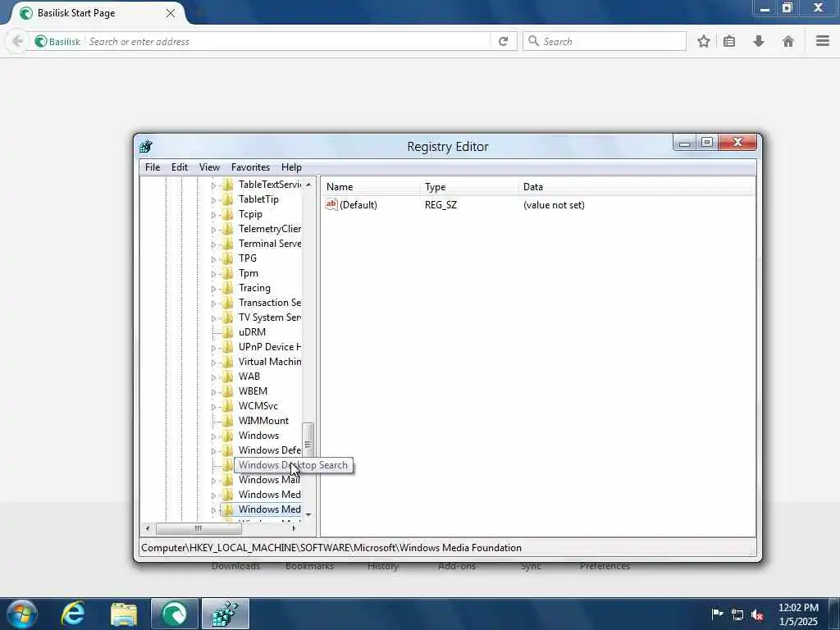Sort values by the Data column
Image resolution: width=840 pixels, height=630 pixels.
click(x=637, y=187)
